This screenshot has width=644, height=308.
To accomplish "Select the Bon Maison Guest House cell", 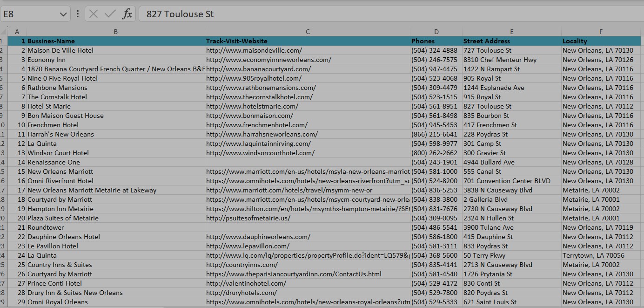I will (116, 116).
